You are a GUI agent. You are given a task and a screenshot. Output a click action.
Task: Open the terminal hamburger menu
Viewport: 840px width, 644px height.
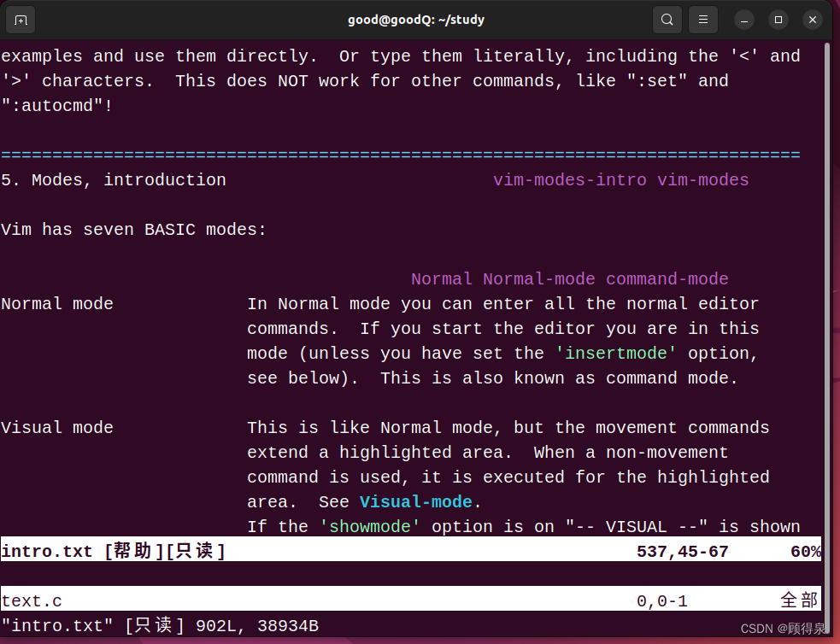702,19
